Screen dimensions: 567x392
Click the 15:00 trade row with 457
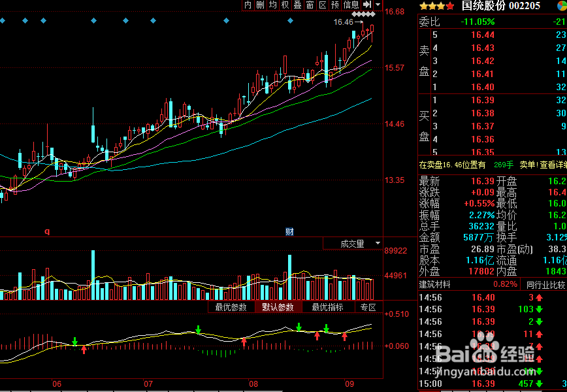pyautogui.click(x=493, y=384)
